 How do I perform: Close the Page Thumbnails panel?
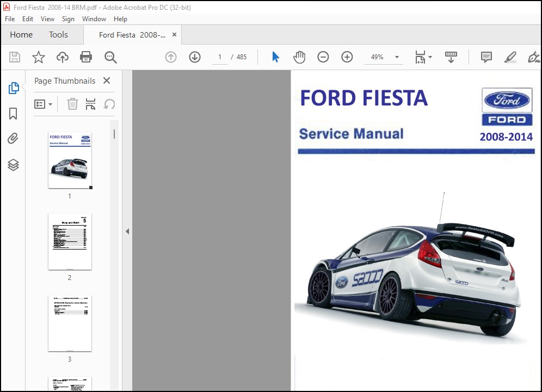click(x=107, y=80)
